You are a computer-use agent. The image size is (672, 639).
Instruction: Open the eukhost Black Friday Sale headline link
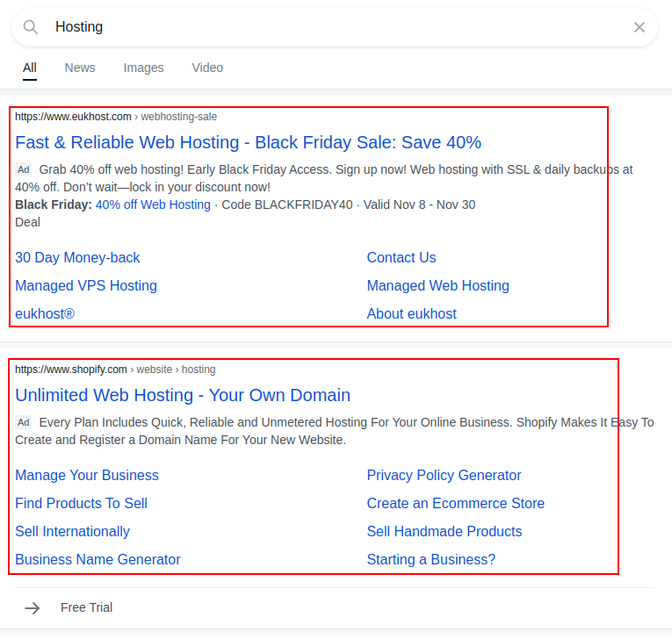(248, 142)
